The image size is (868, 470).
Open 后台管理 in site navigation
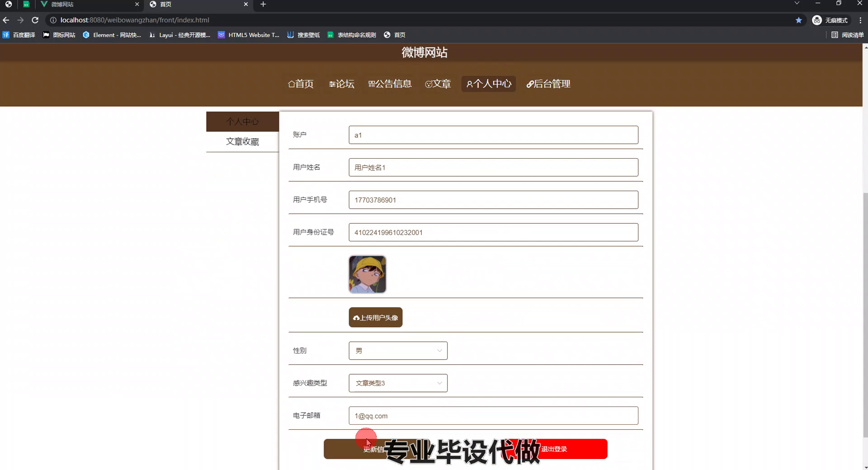click(548, 84)
